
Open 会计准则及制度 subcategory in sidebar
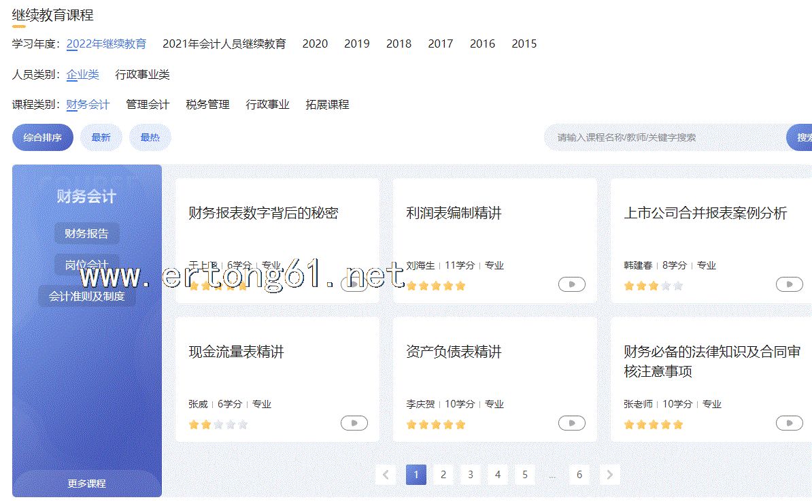click(x=86, y=296)
